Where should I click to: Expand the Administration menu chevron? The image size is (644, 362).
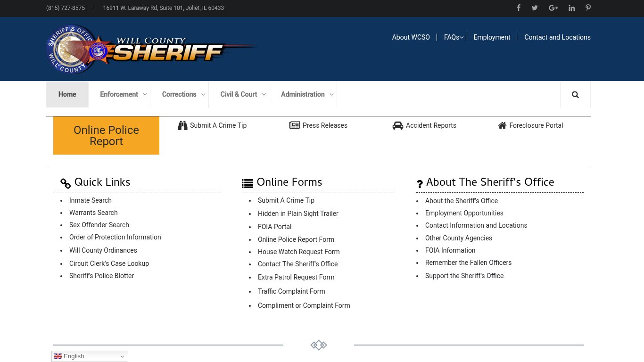coord(331,94)
